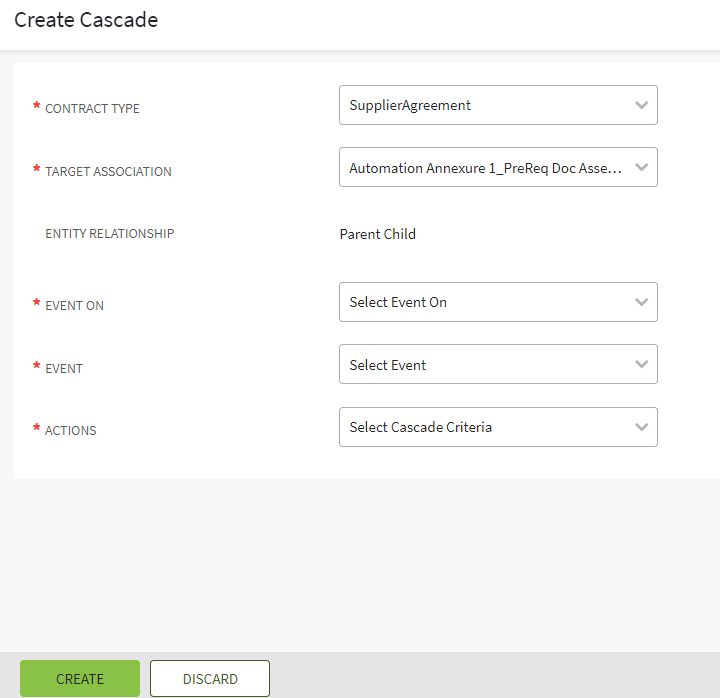Open the Contract Type dropdown arrow
The width and height of the screenshot is (720, 698).
pos(641,105)
